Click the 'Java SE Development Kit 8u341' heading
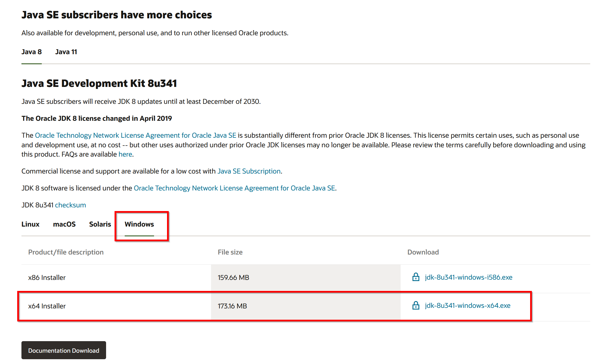Image resolution: width=597 pixels, height=364 pixels. (x=99, y=84)
